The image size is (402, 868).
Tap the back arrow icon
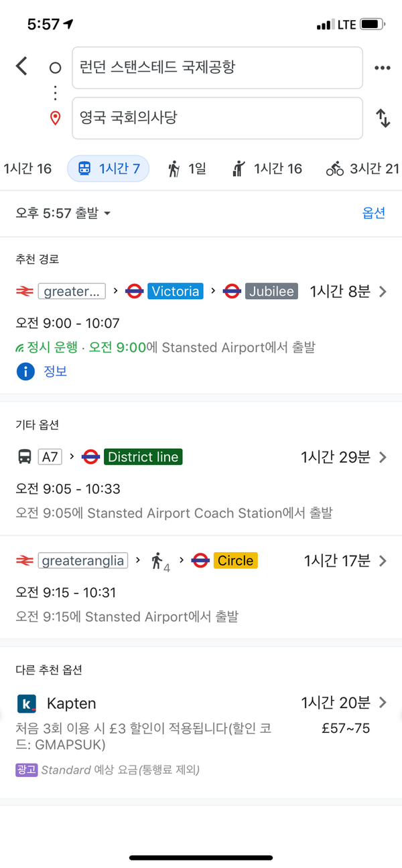[22, 66]
